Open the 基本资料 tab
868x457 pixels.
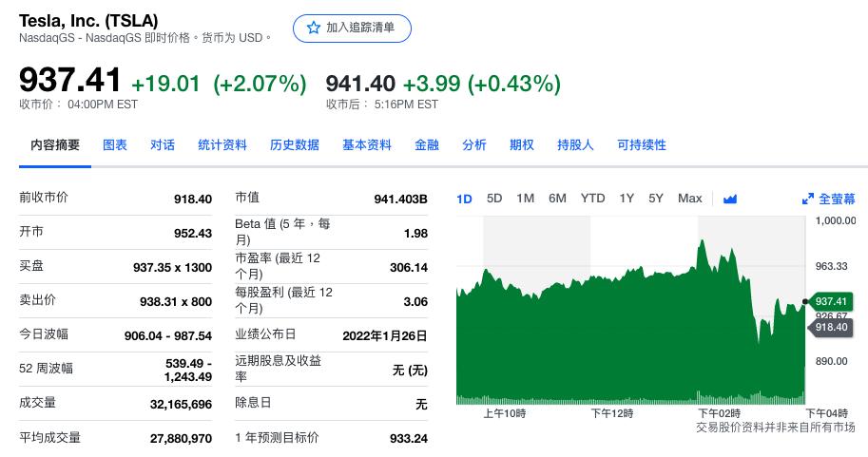(367, 145)
